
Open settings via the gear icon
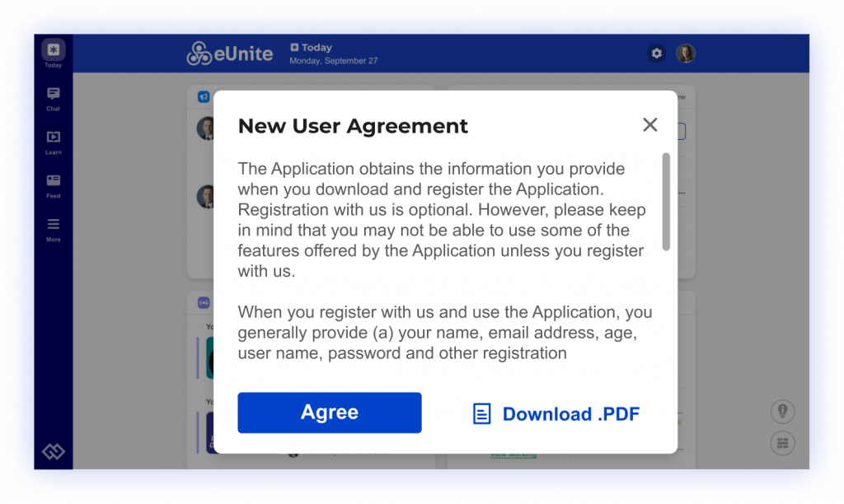click(x=656, y=54)
